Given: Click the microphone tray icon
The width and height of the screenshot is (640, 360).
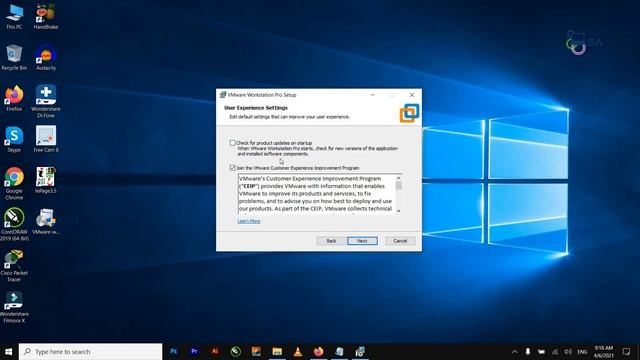Looking at the screenshot, I should point(528,351).
